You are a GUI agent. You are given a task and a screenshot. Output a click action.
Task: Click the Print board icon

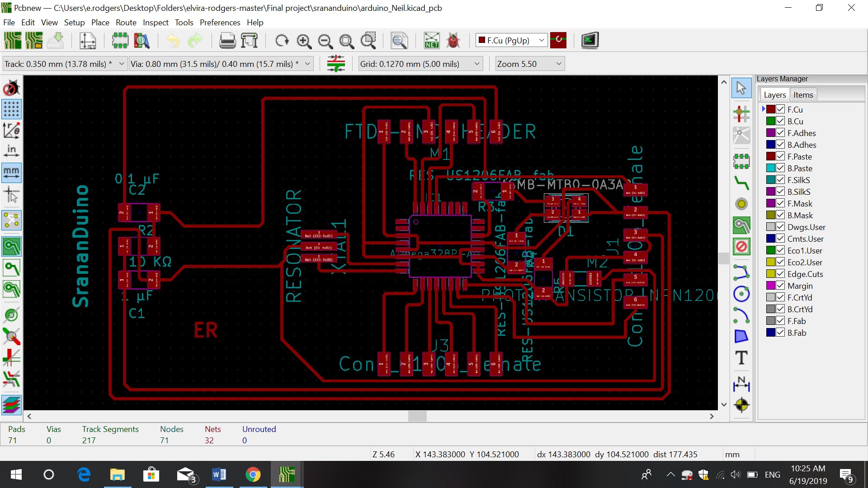click(x=227, y=41)
